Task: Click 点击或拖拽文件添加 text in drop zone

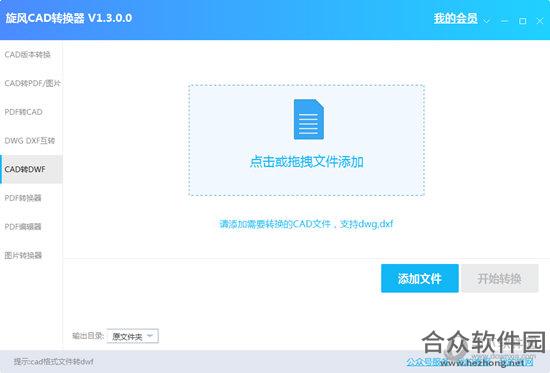Action: click(307, 162)
